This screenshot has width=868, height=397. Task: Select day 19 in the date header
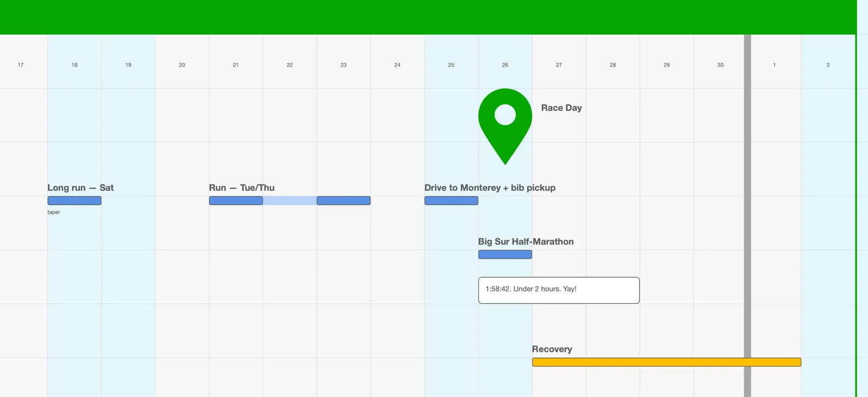128,65
